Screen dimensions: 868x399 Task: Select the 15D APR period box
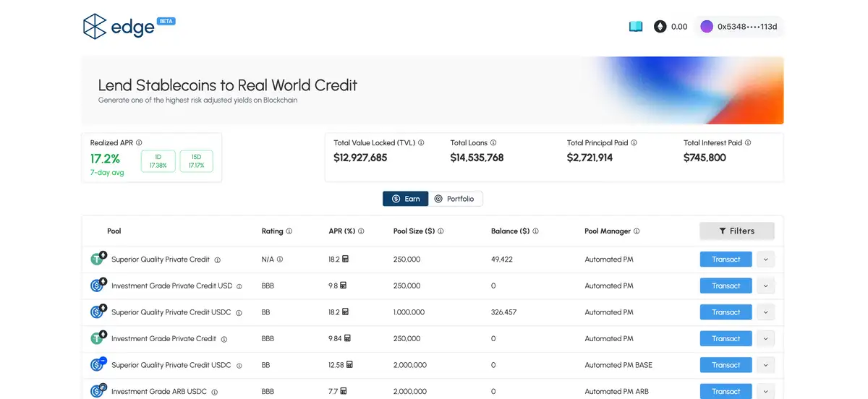click(197, 161)
